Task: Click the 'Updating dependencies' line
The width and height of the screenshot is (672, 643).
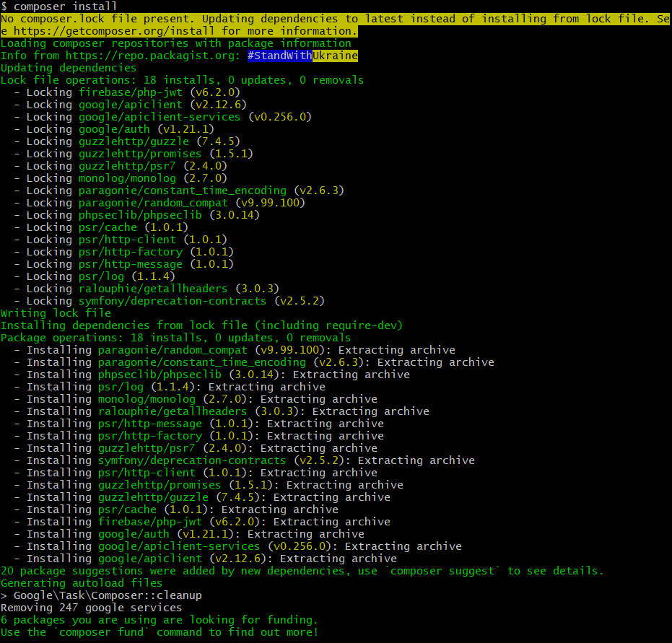Action: 69,68
